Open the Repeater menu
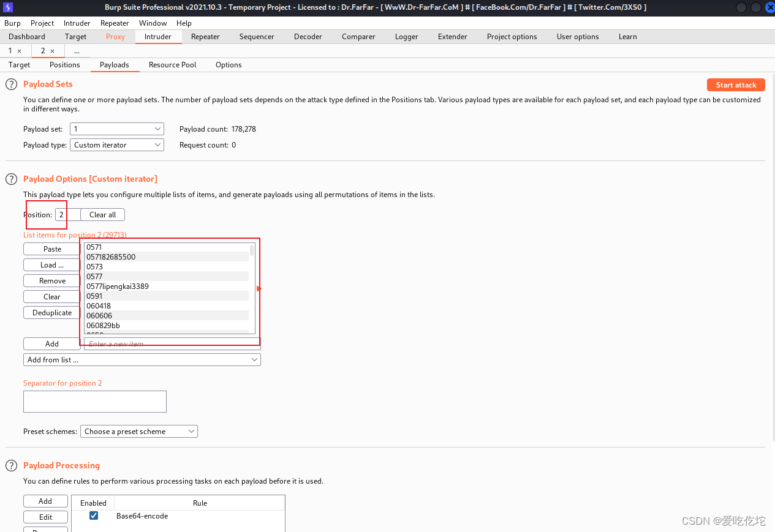 point(115,23)
